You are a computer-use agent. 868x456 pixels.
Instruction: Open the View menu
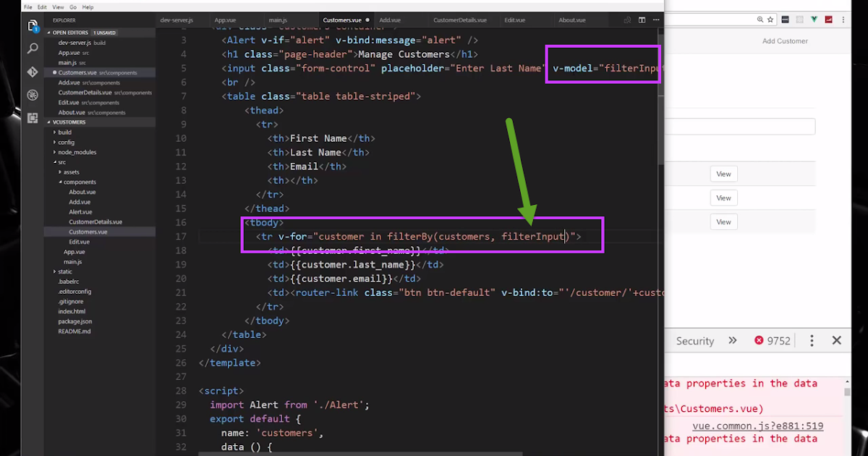pos(58,6)
